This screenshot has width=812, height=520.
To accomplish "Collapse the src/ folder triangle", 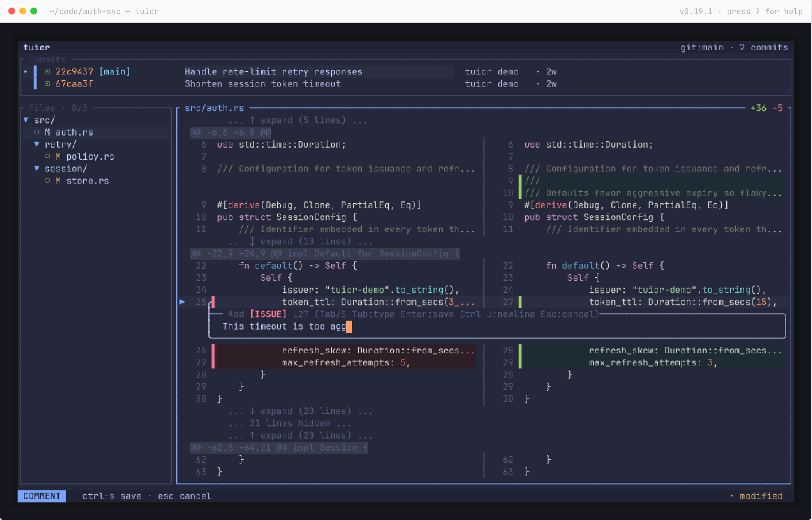I will click(x=26, y=120).
